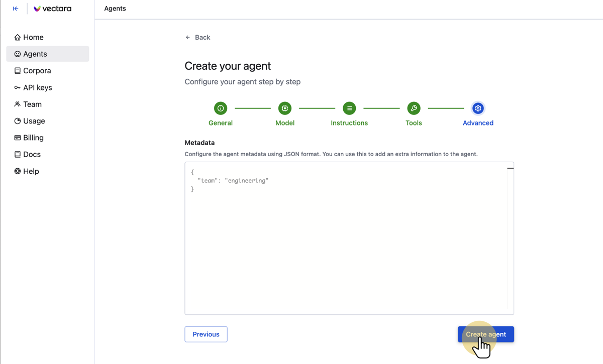Open the Billing section
The width and height of the screenshot is (603, 364).
(33, 138)
